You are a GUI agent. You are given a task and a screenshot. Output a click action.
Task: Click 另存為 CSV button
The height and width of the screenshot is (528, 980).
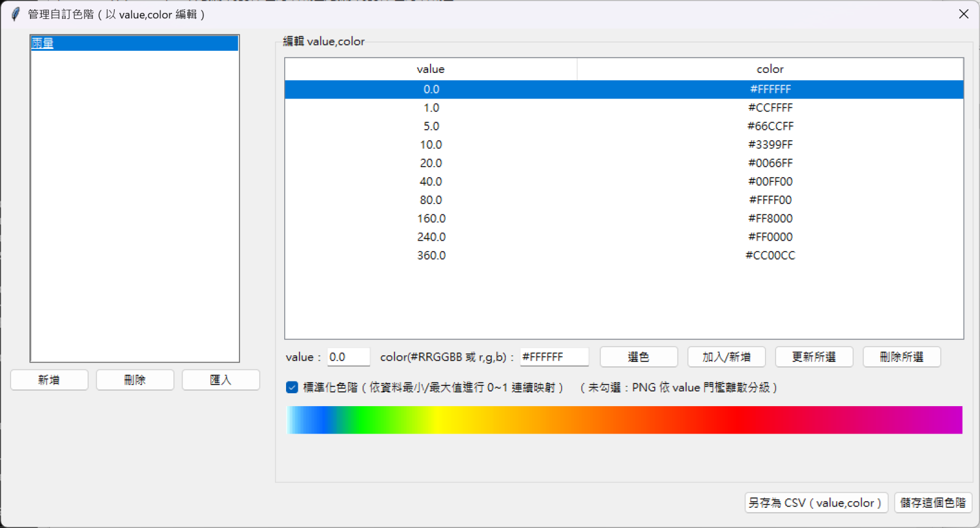click(814, 502)
